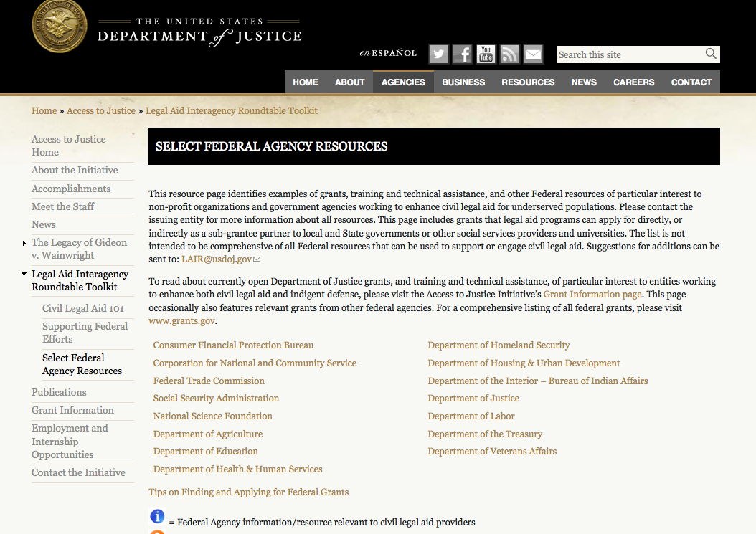Expand The Legacy of Gideon v. Wainwright
The image size is (756, 534).
(25, 244)
